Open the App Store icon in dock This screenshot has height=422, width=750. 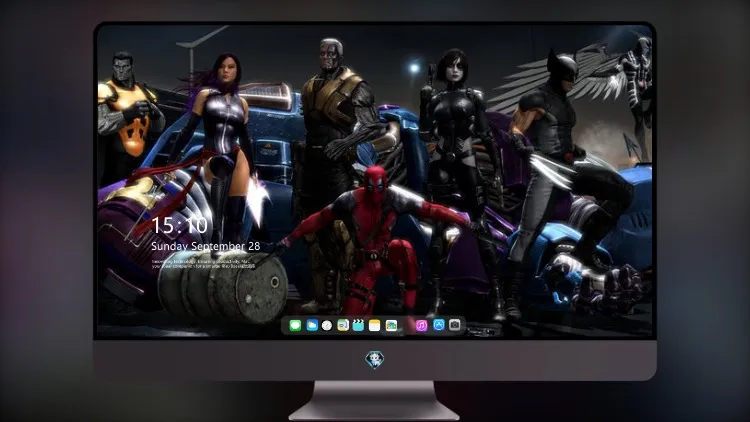439,325
